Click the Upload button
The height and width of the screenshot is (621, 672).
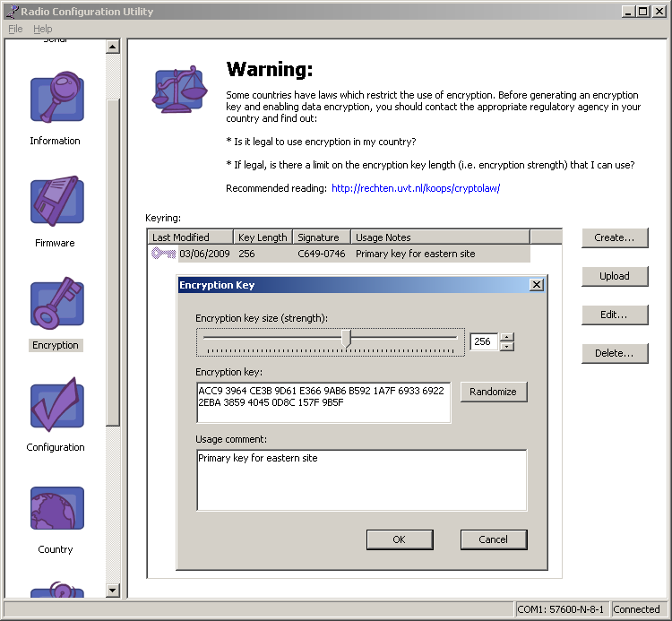pyautogui.click(x=615, y=276)
